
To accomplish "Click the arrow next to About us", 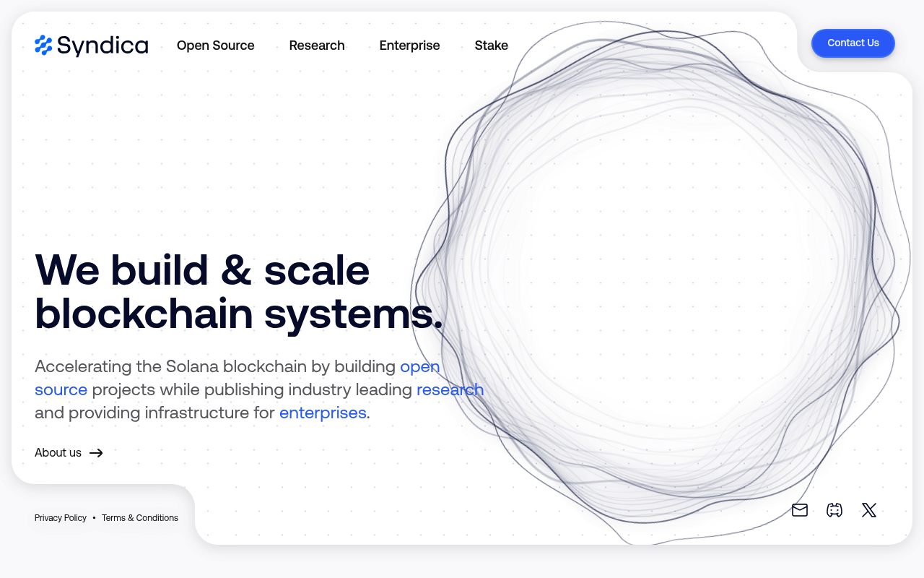I will point(96,453).
